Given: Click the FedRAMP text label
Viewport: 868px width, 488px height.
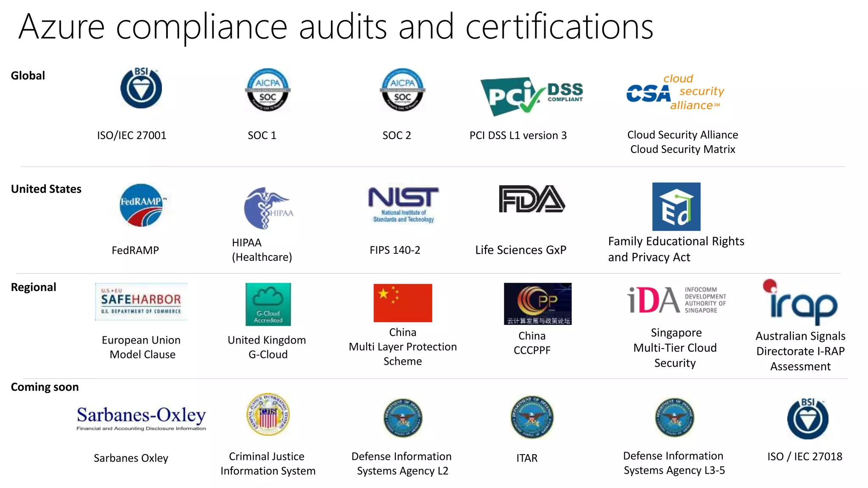Looking at the screenshot, I should point(135,250).
